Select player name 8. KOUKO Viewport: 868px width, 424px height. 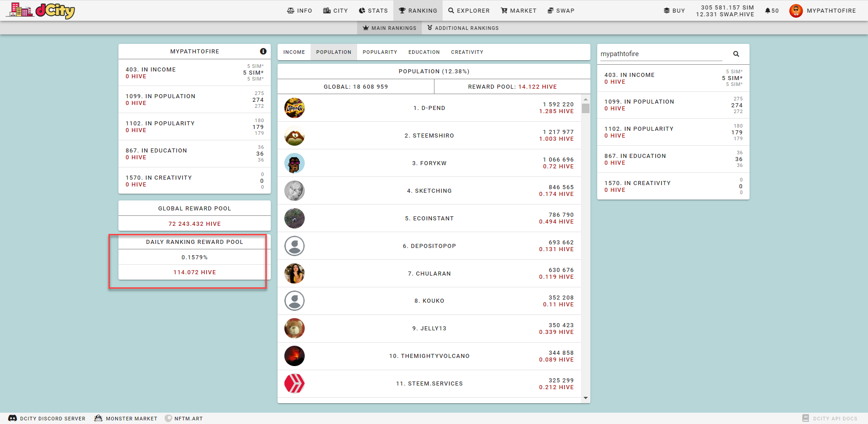point(429,301)
